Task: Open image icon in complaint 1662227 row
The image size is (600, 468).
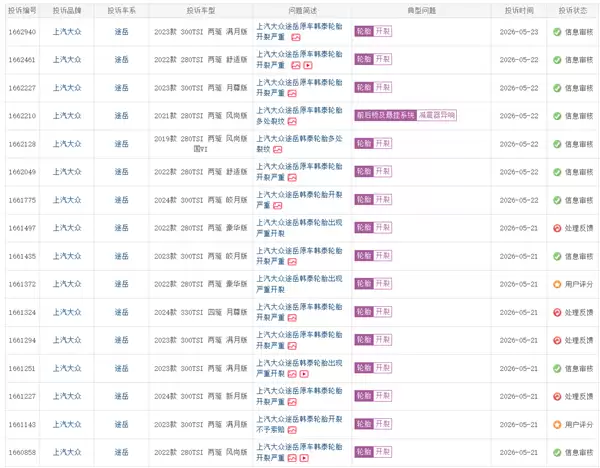Action: coord(292,93)
